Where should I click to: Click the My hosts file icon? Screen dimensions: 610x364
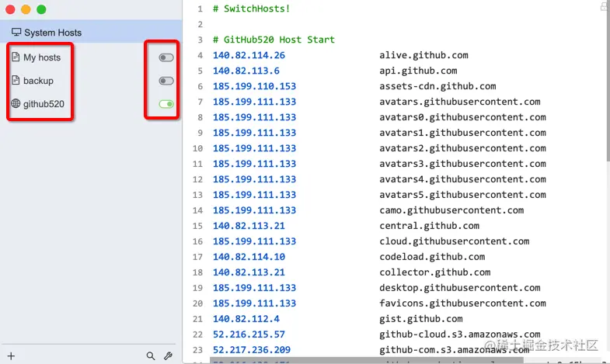click(16, 57)
